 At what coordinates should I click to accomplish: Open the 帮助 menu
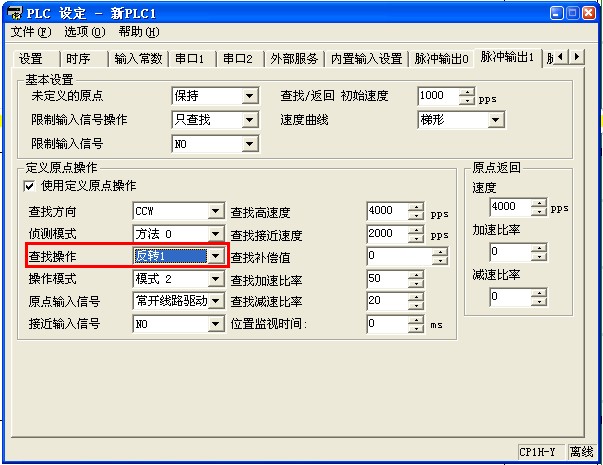(x=137, y=32)
